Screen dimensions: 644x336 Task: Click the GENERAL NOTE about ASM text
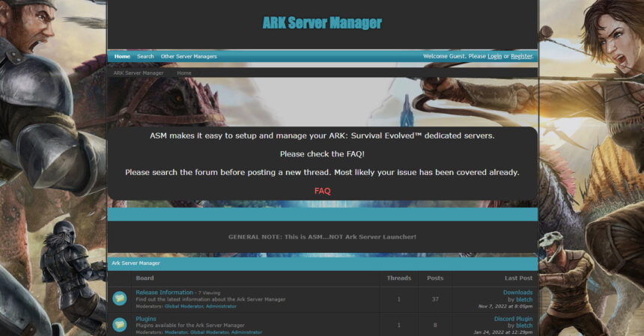click(x=323, y=236)
